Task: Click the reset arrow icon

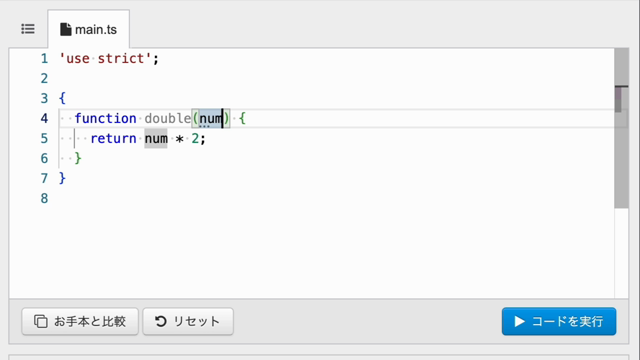Action: pos(161,321)
